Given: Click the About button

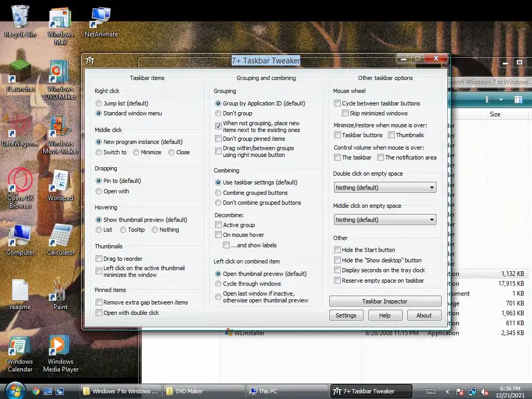Looking at the screenshot, I should pos(424,315).
